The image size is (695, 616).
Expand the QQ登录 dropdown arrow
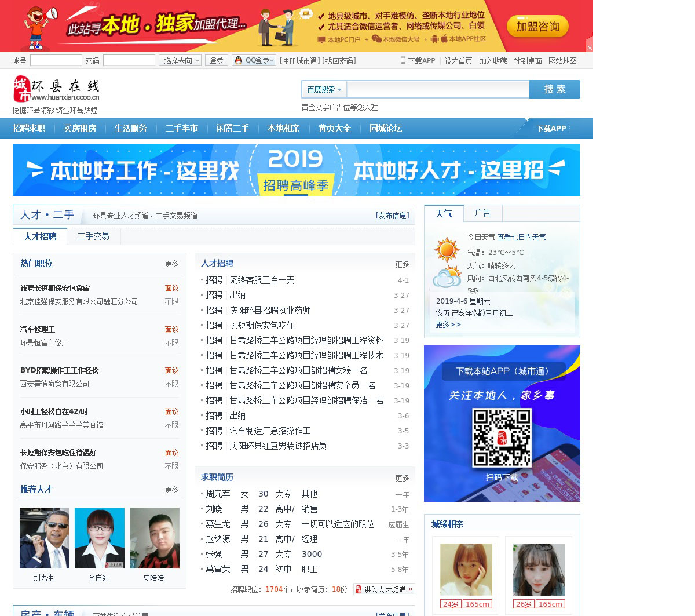coord(272,61)
